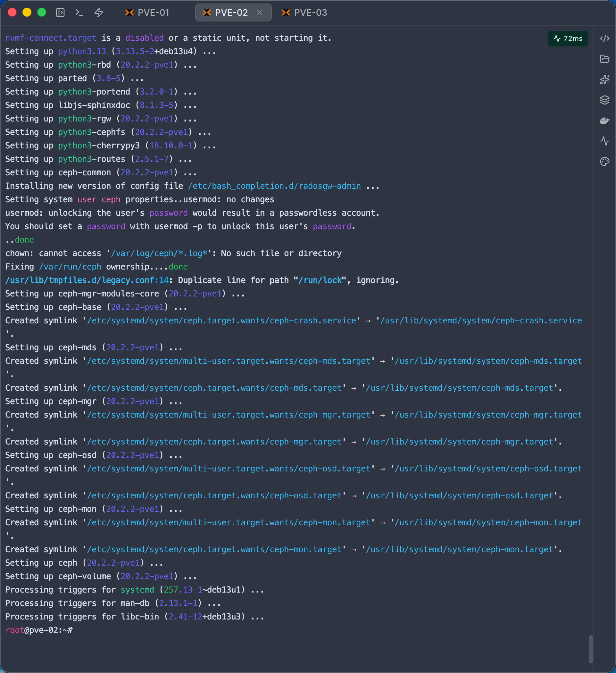Viewport: 616px width, 673px height.
Task: Open the Docker whale icon
Action: [x=605, y=120]
